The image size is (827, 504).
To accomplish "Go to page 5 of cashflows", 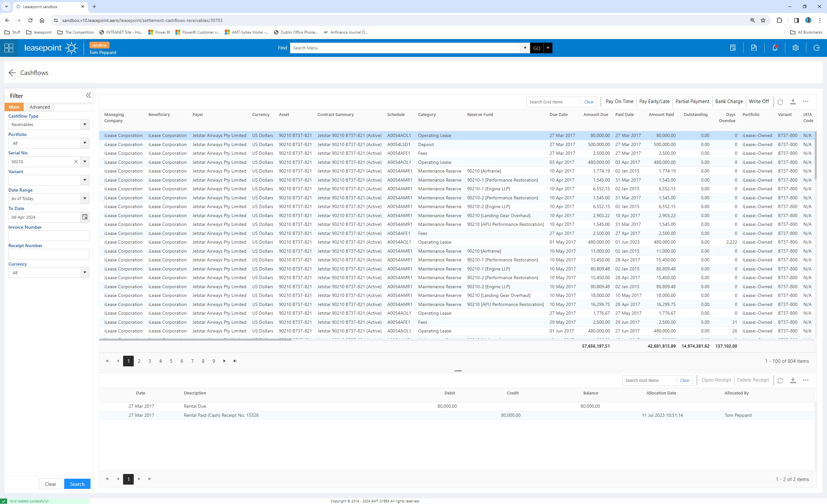I will pos(171,361).
